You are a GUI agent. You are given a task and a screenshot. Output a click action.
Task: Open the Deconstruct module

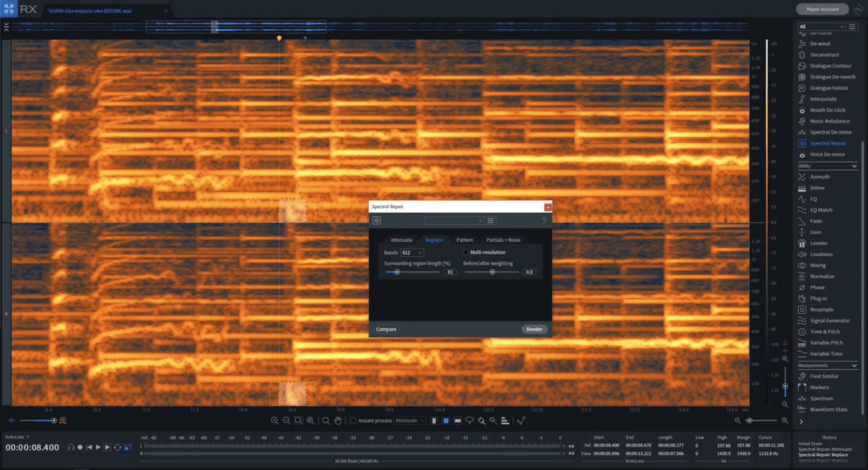[x=824, y=55]
